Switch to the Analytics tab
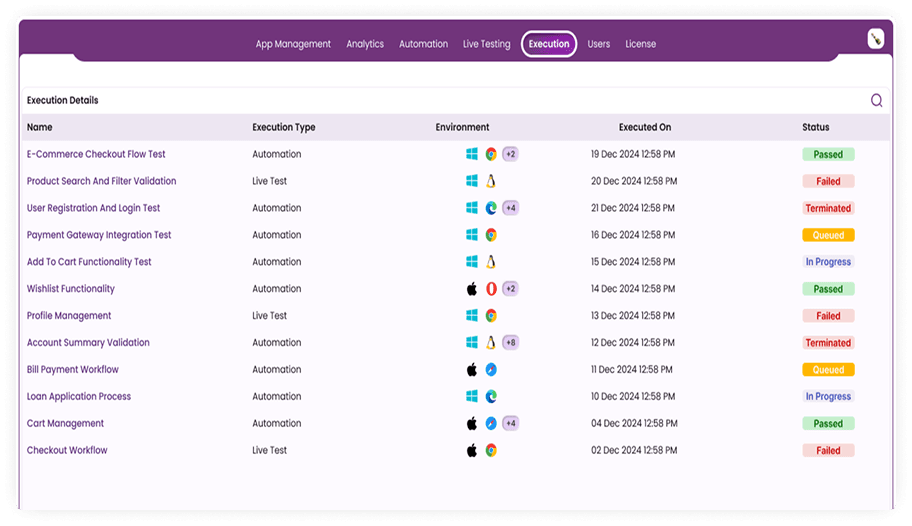The image size is (912, 526). (365, 44)
